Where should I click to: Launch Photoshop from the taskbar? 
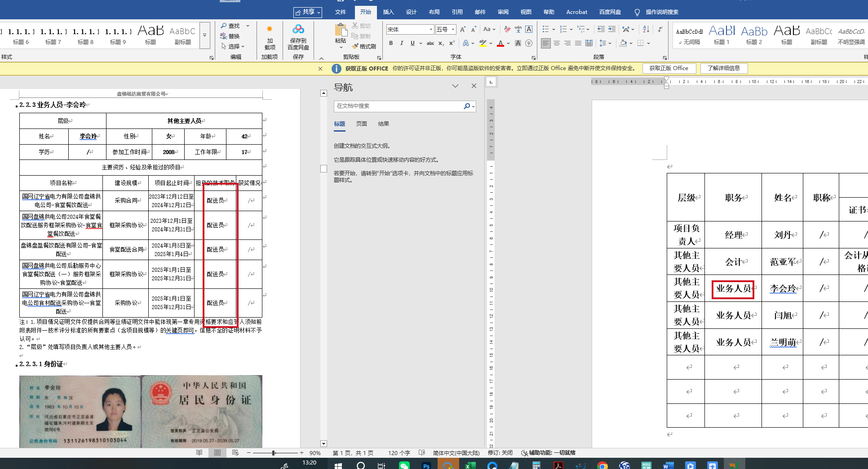[426, 465]
